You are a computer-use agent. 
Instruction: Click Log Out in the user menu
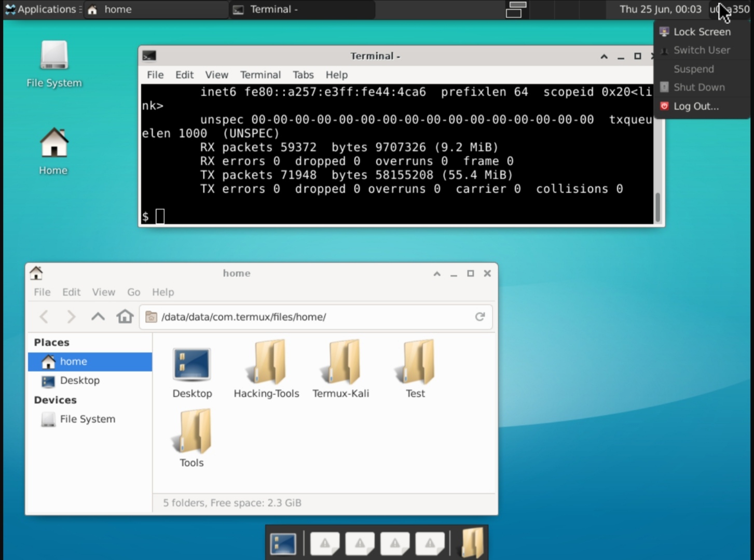pyautogui.click(x=696, y=106)
